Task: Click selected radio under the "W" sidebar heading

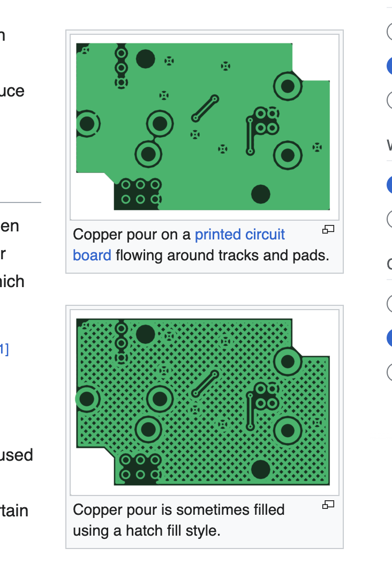Action: click(x=389, y=185)
